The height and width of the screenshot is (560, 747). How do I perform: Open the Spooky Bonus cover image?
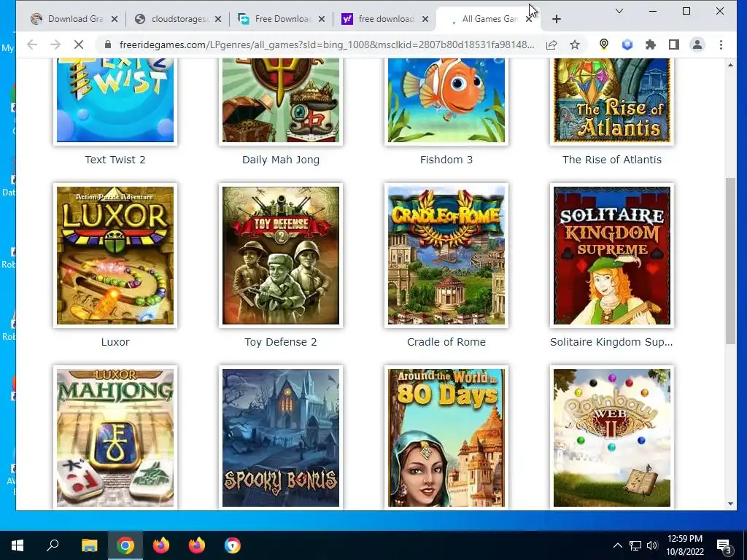[281, 438]
